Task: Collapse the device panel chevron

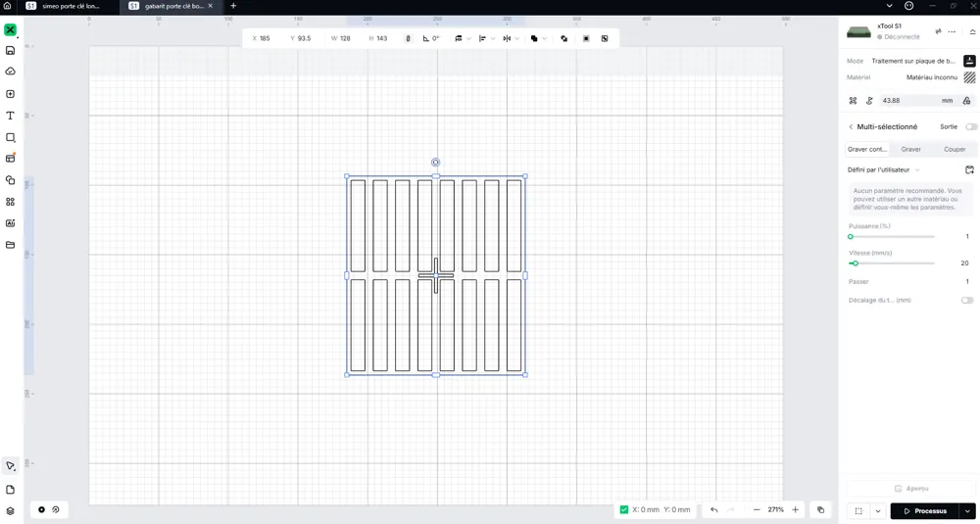Action: 972,31
